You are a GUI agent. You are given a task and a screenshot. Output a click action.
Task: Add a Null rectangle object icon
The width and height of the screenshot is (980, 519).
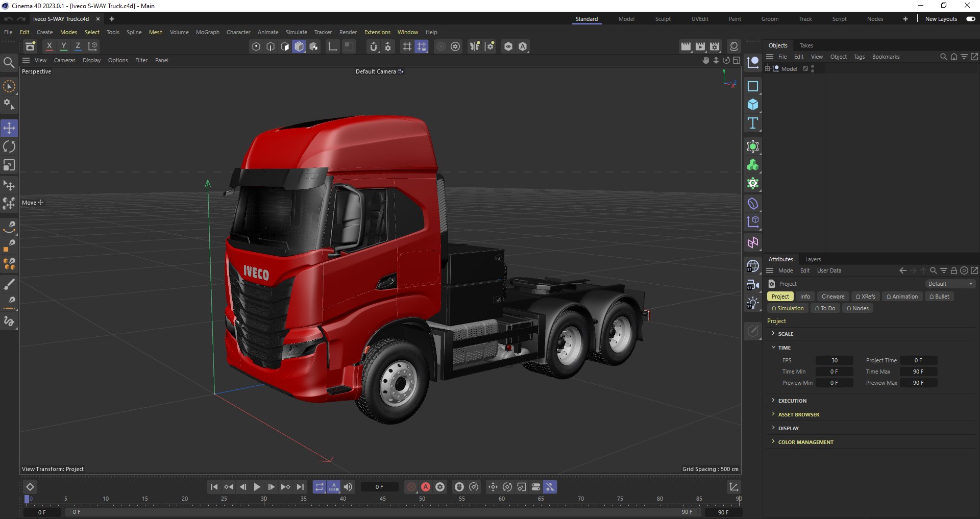tap(753, 86)
